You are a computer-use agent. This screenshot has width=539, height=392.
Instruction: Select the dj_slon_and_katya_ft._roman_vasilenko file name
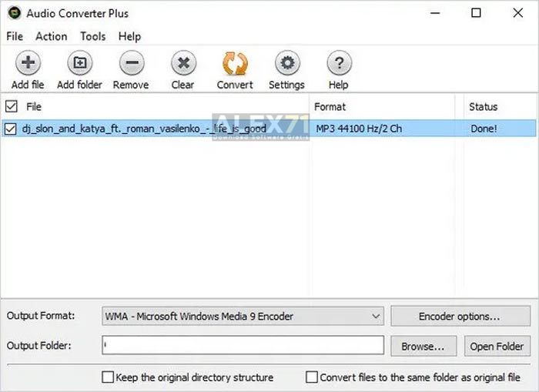(x=144, y=129)
